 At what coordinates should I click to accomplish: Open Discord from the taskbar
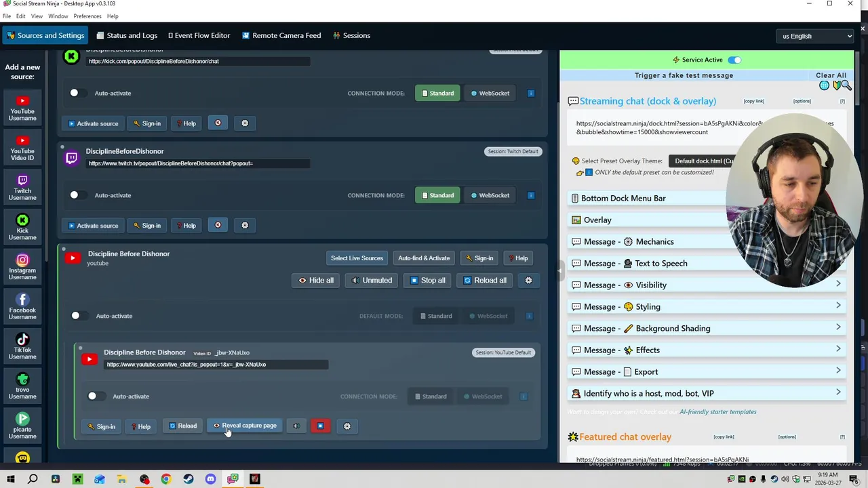point(210,479)
